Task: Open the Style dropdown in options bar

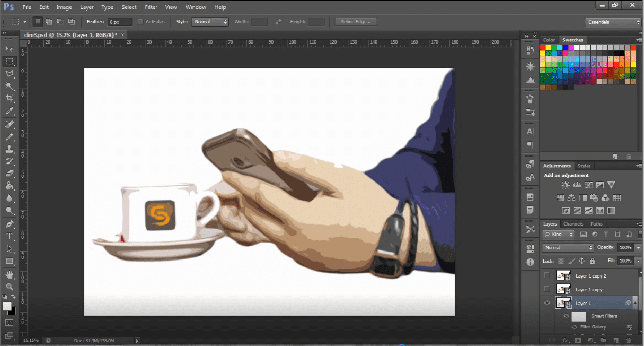Action: pos(210,22)
